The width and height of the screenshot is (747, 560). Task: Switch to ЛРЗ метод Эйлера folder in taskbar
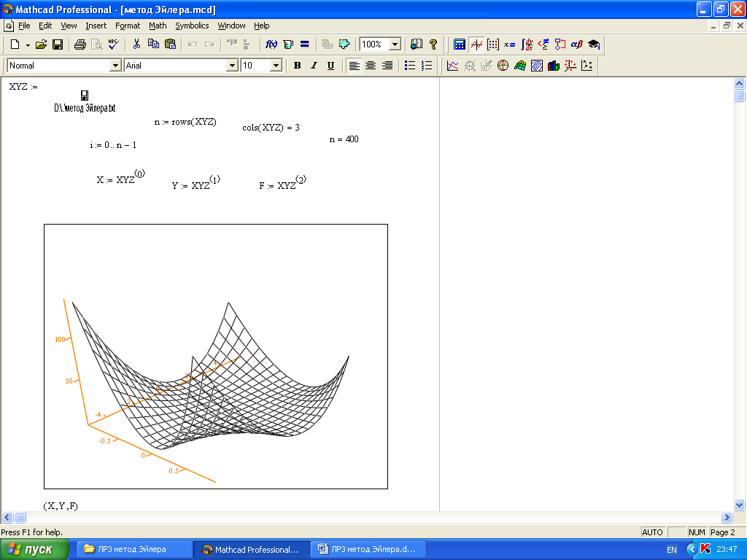[x=135, y=550]
